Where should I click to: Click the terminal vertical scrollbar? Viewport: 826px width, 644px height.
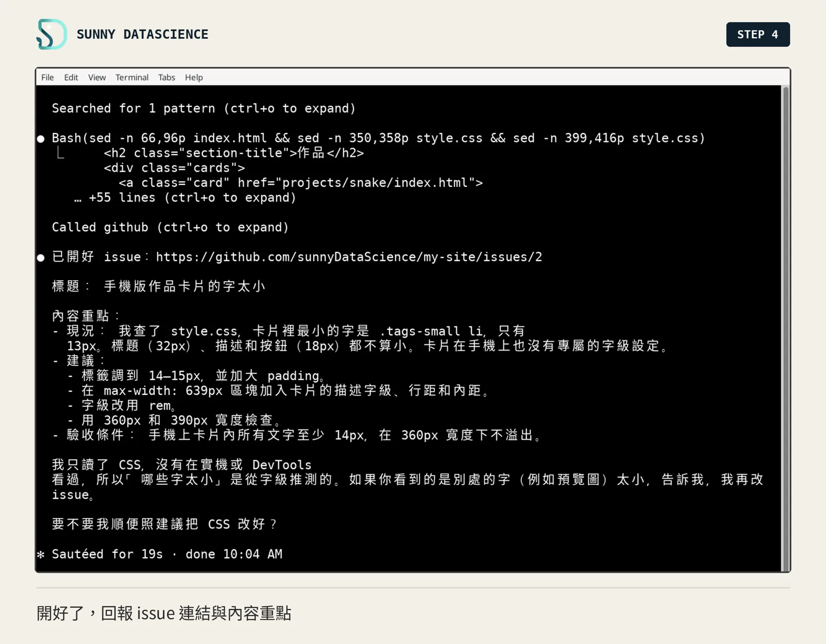point(786,328)
